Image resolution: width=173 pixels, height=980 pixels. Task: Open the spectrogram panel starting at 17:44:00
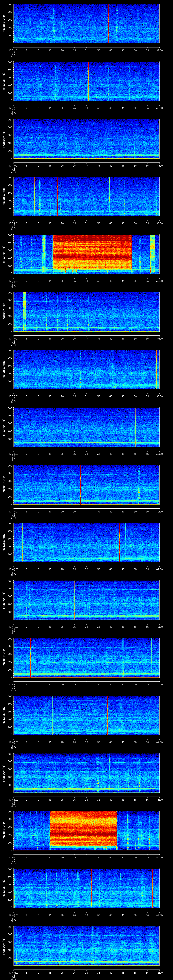(x=86, y=773)
